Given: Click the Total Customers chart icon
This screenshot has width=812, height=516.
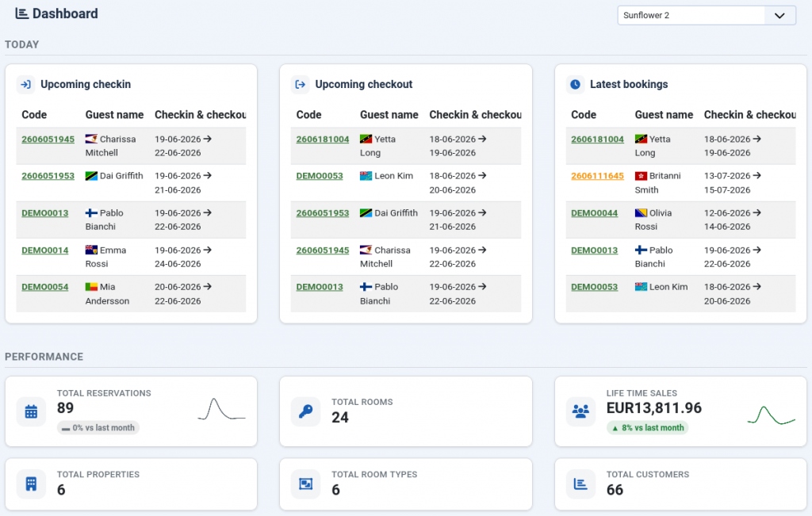Looking at the screenshot, I should point(580,484).
